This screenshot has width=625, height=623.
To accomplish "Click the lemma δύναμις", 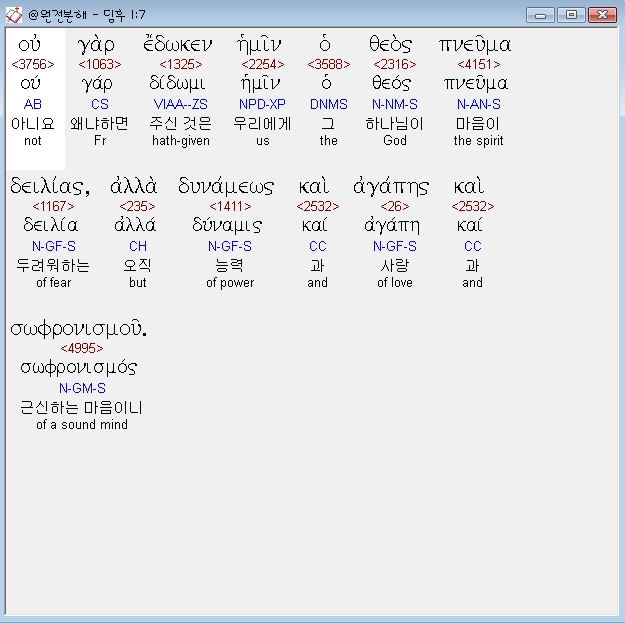I will click(x=227, y=225).
